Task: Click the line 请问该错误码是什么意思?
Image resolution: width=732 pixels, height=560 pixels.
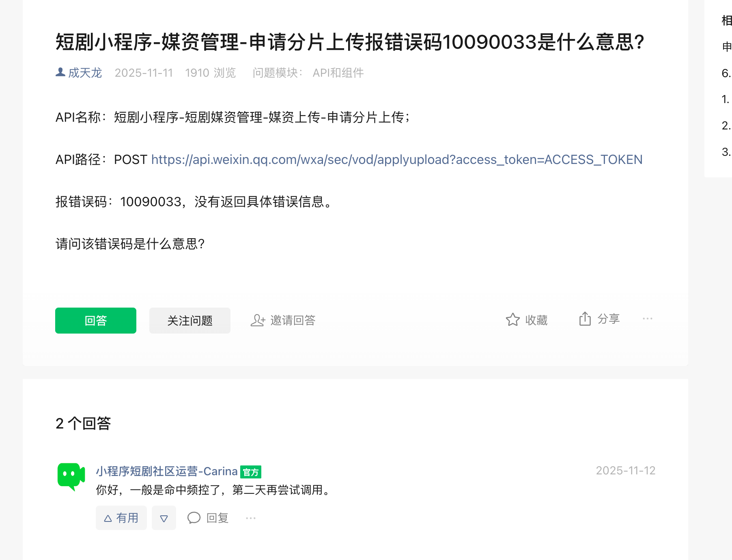Action: coord(130,244)
